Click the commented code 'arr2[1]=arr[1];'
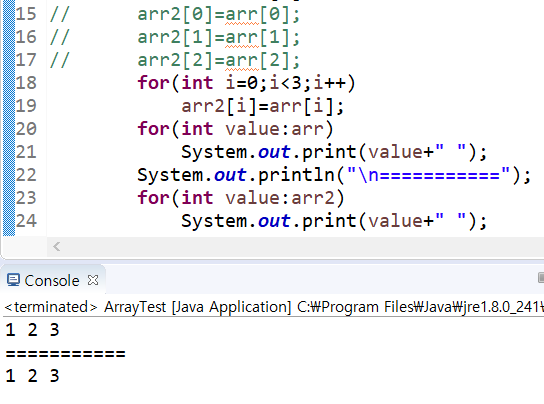This screenshot has width=544, height=404. click(219, 37)
